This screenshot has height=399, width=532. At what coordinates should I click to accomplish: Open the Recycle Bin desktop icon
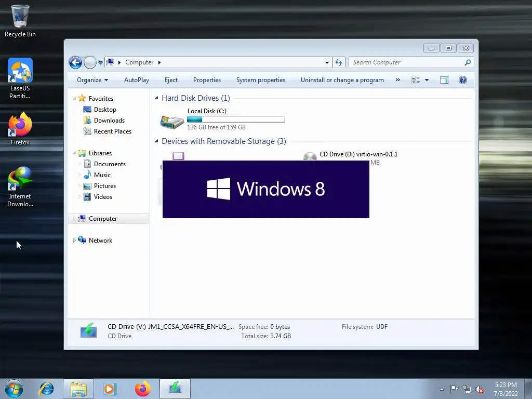pyautogui.click(x=20, y=21)
